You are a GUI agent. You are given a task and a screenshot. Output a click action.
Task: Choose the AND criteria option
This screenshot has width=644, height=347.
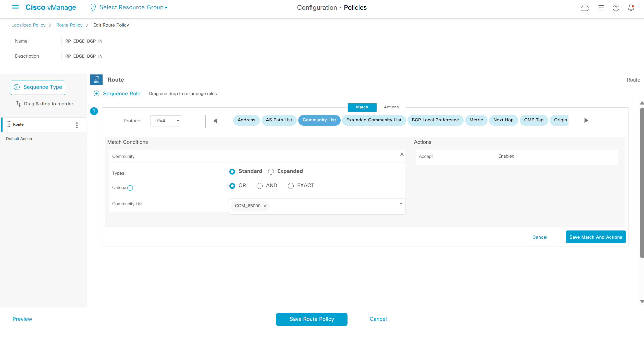pos(259,186)
